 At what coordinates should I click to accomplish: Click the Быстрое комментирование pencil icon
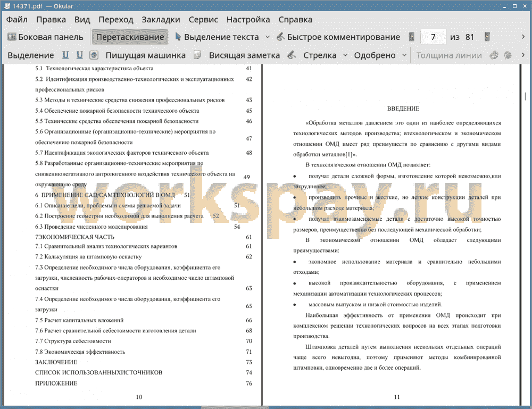(x=280, y=37)
